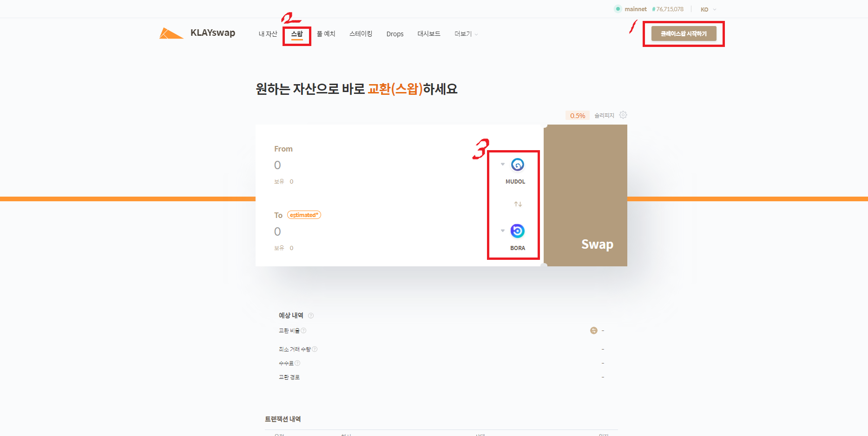Go to 풀 예치 page
868x436 pixels.
[x=326, y=34]
